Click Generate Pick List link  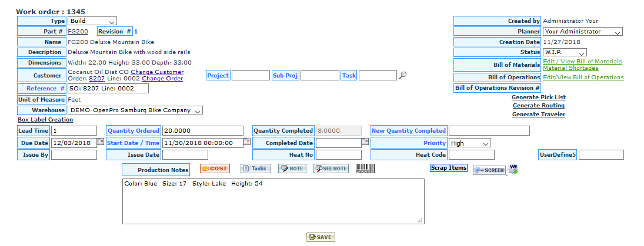(538, 97)
